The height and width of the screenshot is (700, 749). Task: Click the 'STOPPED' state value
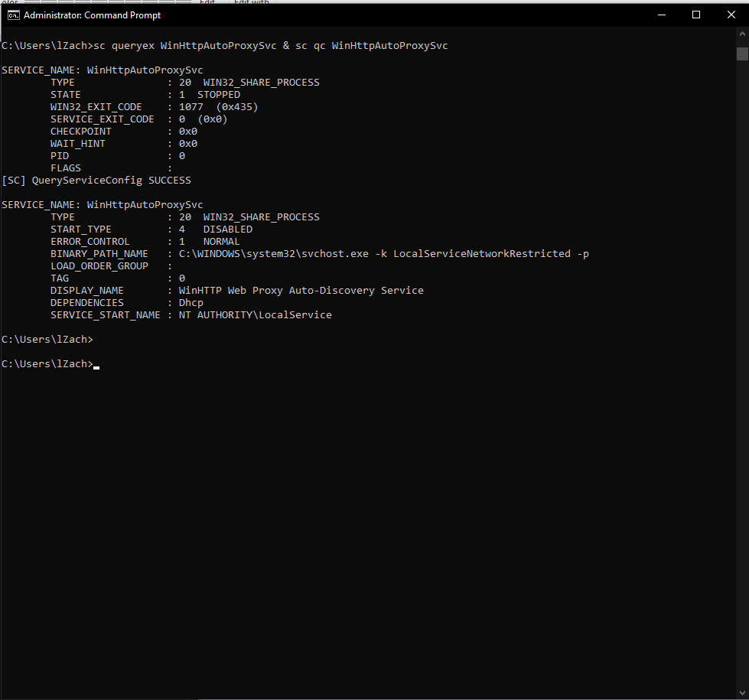219,95
